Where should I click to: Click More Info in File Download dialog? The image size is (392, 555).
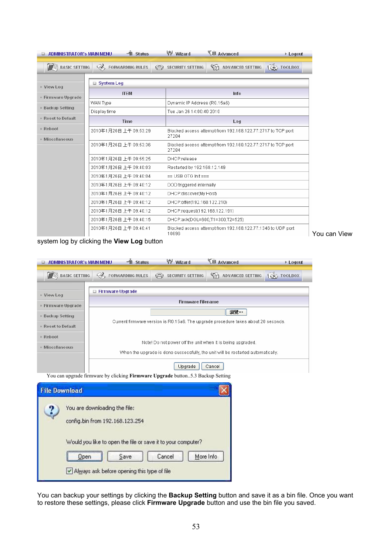(206, 456)
